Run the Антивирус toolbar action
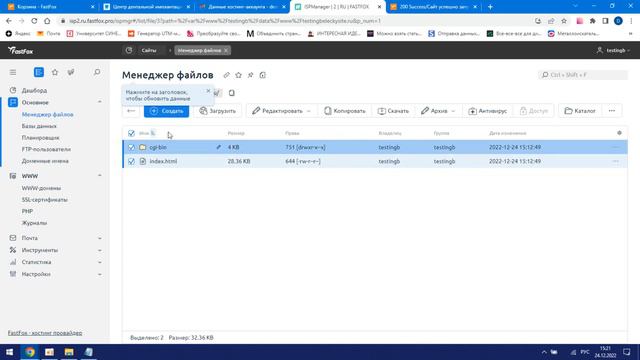This screenshot has width=640, height=360. 487,111
